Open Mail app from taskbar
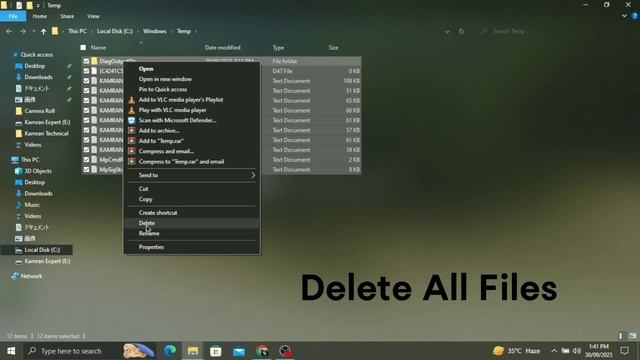This screenshot has width=640, height=360. 239,351
